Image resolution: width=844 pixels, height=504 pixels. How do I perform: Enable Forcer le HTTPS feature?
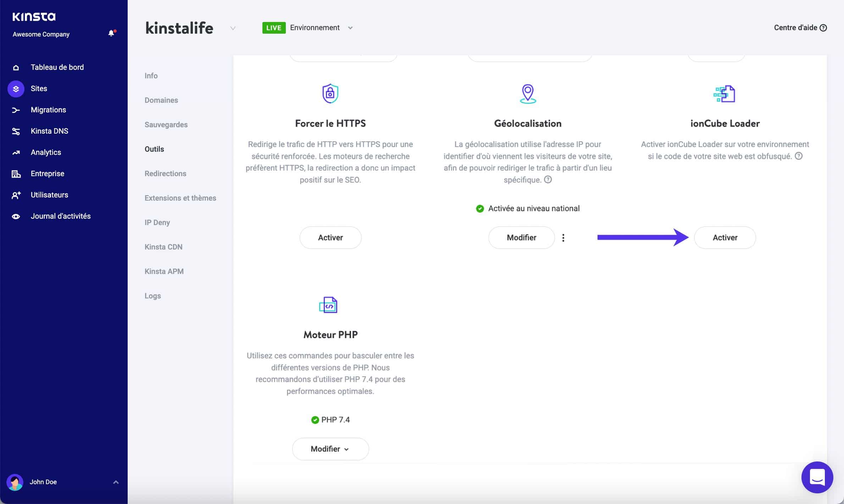[330, 237]
